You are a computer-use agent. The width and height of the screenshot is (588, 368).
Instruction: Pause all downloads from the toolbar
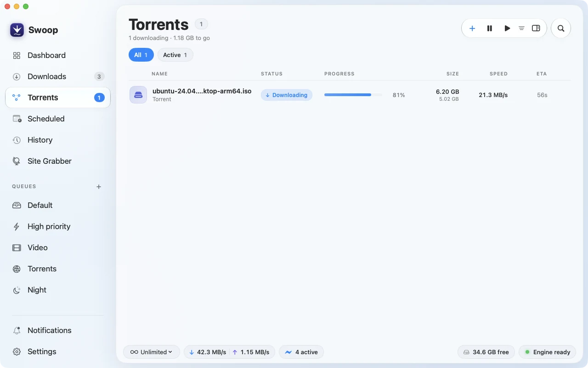pyautogui.click(x=490, y=28)
